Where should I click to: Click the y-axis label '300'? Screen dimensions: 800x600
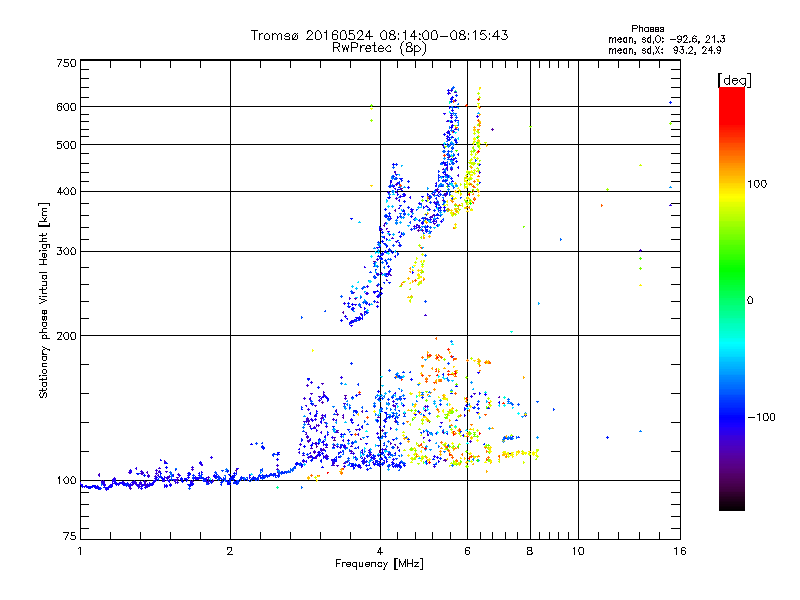pos(66,252)
